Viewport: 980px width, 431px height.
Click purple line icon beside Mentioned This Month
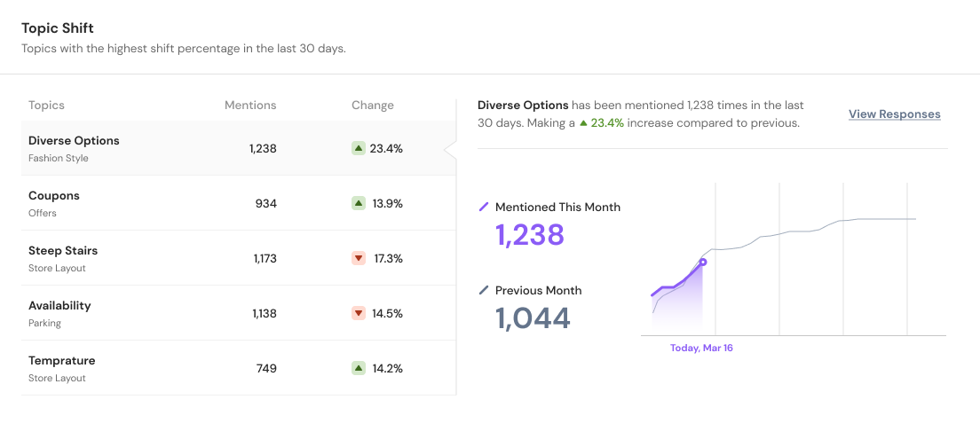point(484,207)
